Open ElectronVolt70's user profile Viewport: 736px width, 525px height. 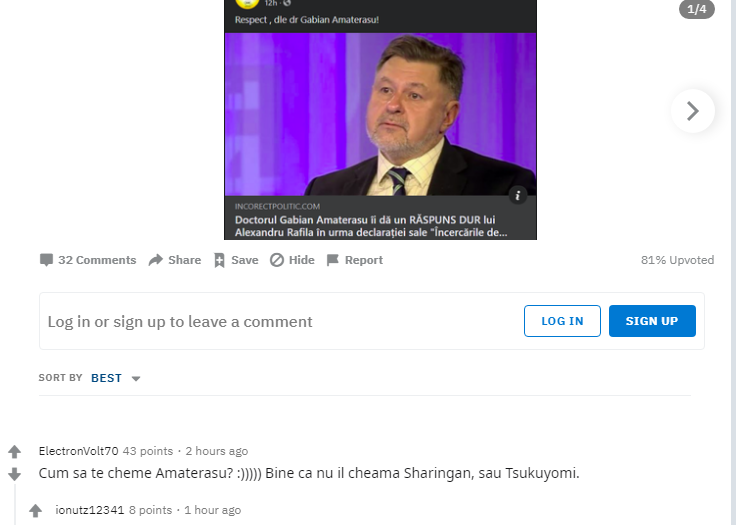pos(78,451)
